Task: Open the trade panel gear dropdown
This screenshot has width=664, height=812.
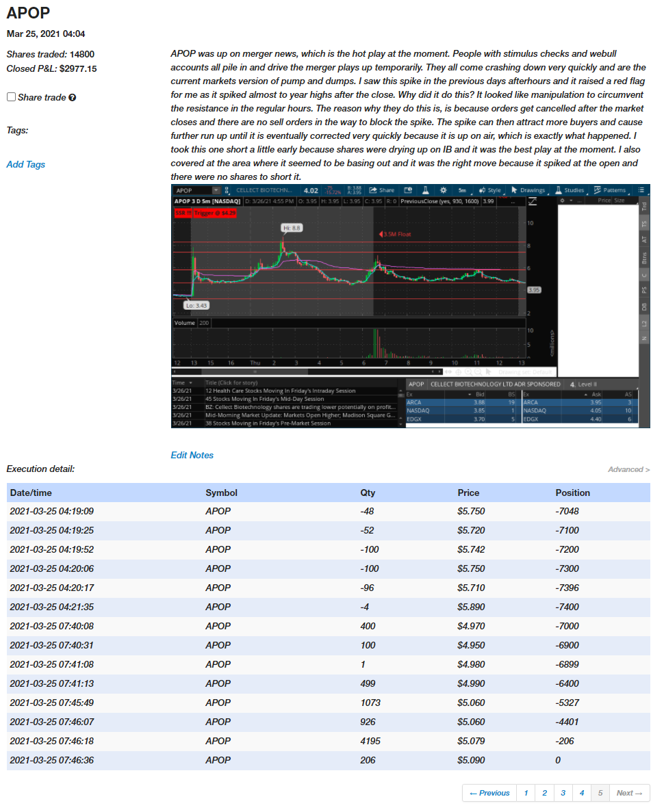Action: pos(566,200)
